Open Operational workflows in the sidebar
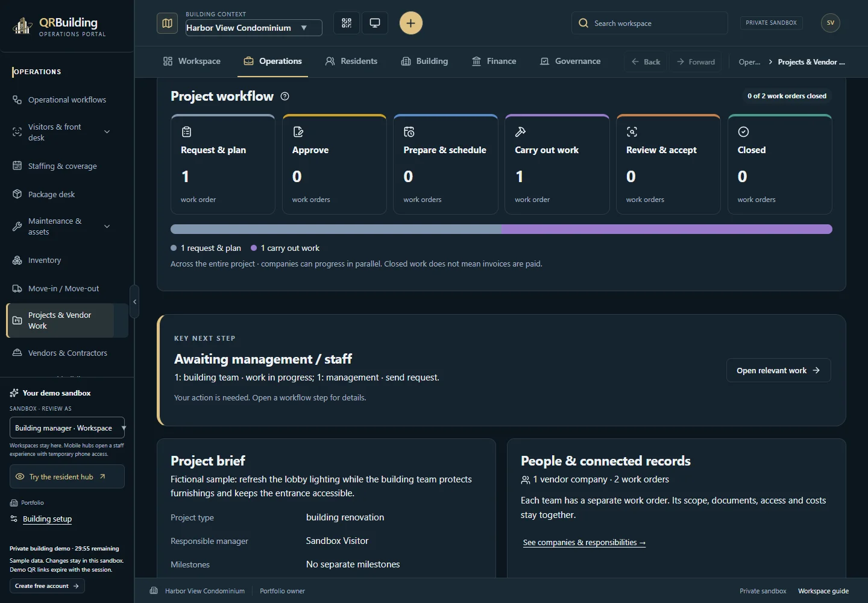Image resolution: width=868 pixels, height=603 pixels. click(67, 99)
